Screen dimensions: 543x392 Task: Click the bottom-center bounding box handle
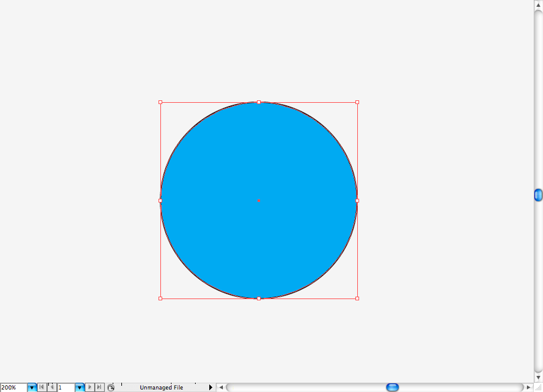click(x=259, y=298)
